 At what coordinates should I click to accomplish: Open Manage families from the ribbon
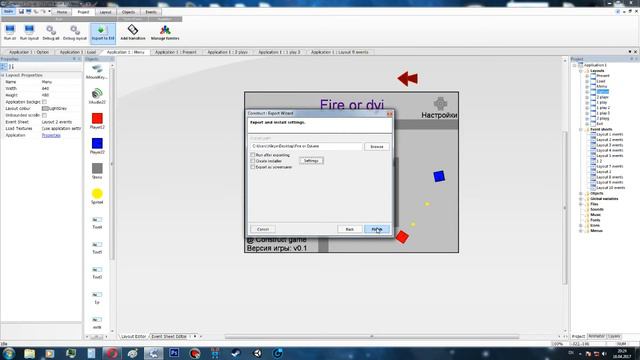[x=165, y=32]
